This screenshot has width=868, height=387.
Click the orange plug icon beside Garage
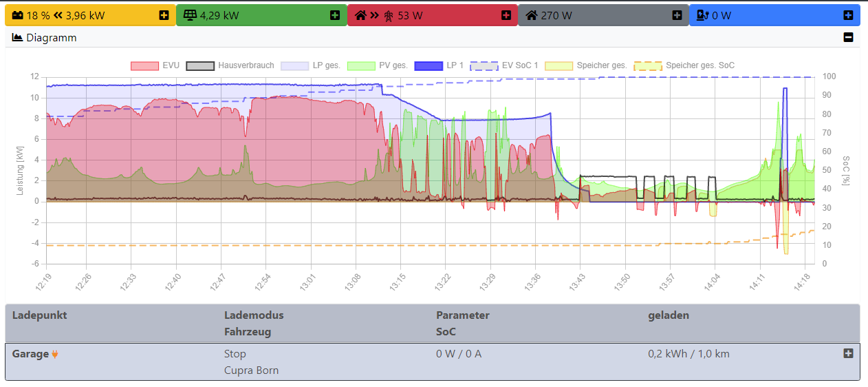55,355
